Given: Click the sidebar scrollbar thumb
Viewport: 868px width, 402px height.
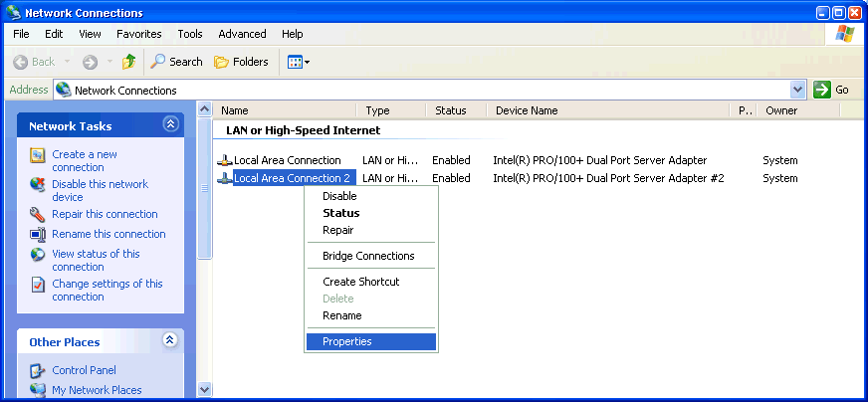Looking at the screenshot, I should pyautogui.click(x=205, y=188).
